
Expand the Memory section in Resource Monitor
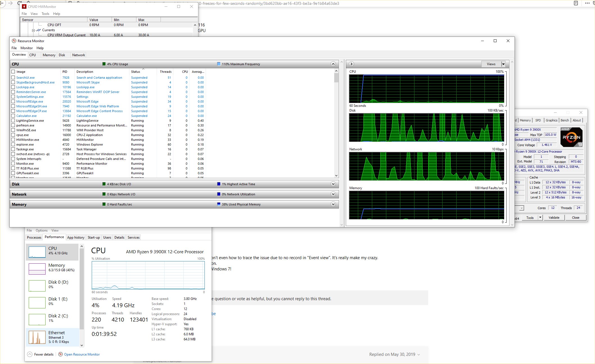pyautogui.click(x=333, y=204)
